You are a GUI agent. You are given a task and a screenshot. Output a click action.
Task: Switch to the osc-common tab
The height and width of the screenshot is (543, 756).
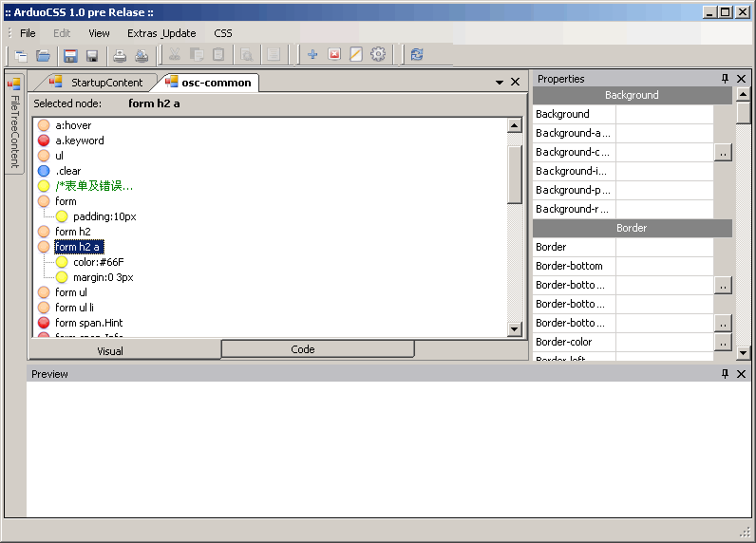209,83
